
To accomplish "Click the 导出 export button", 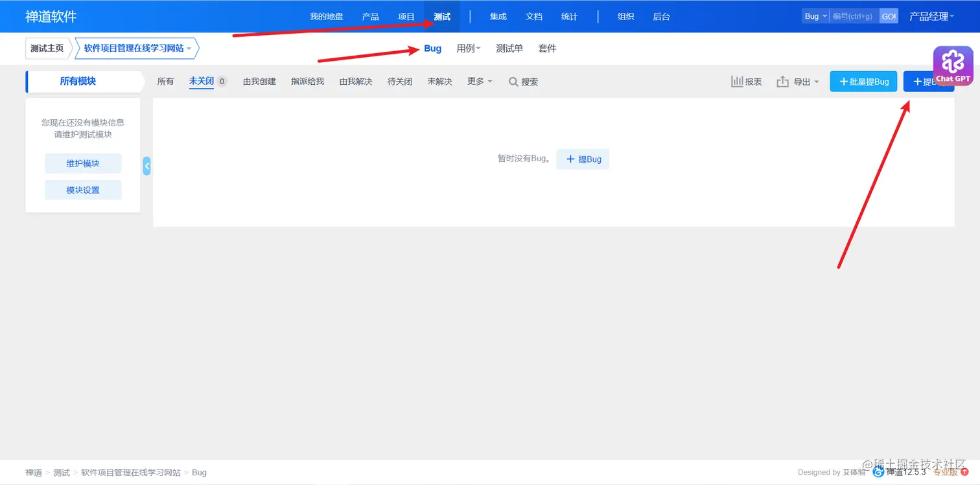I will pos(798,82).
